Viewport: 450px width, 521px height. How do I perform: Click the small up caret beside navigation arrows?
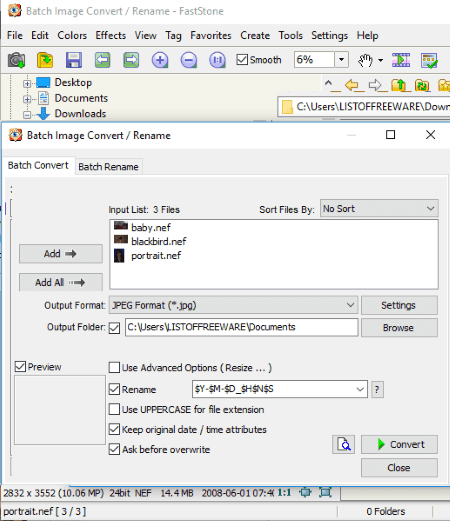[328, 83]
